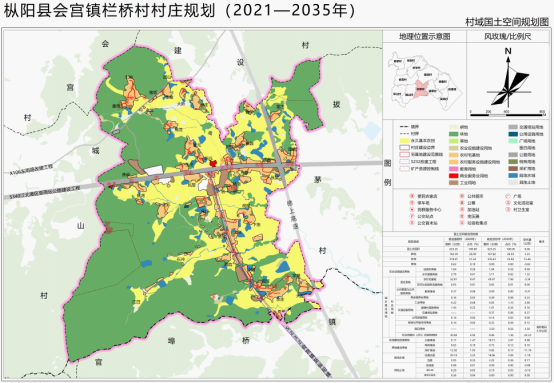Click the red 商业服务业用地 swatch
Screen dimensions: 554x383
(x=454, y=176)
